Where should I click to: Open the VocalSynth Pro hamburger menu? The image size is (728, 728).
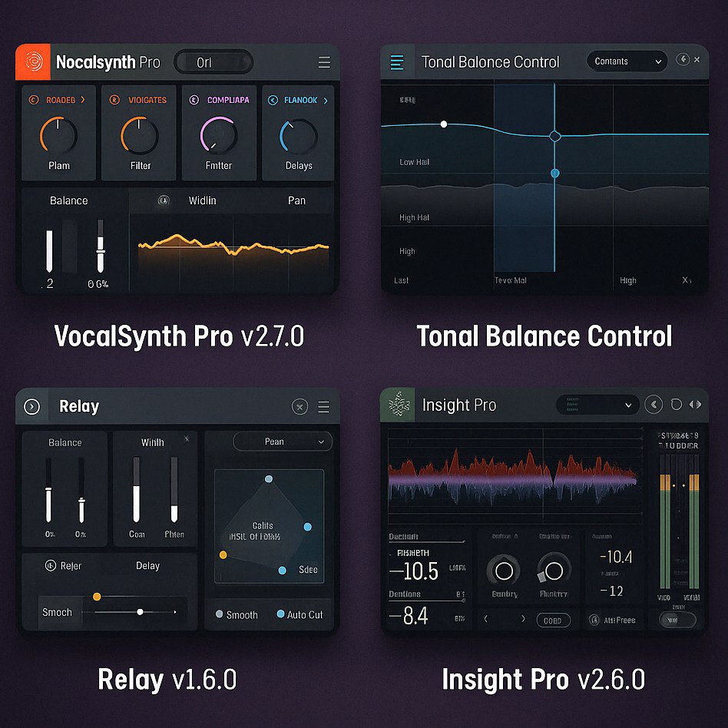coord(324,62)
